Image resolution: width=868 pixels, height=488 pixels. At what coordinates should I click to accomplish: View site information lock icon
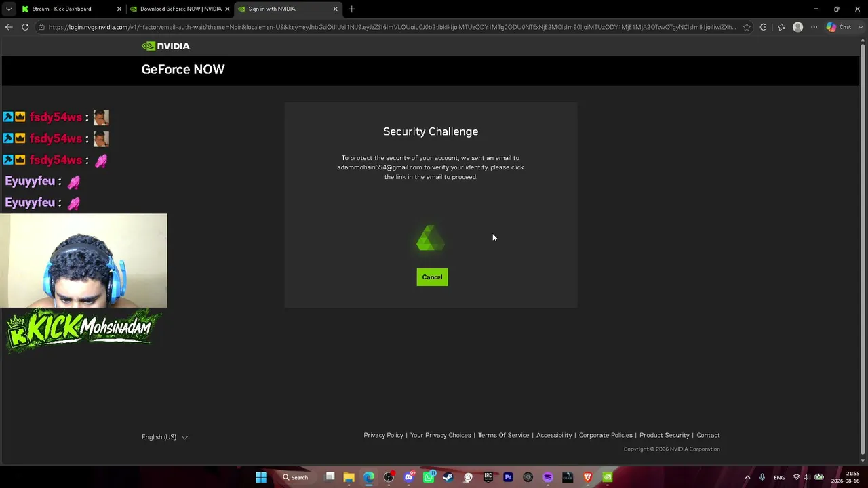coord(41,27)
